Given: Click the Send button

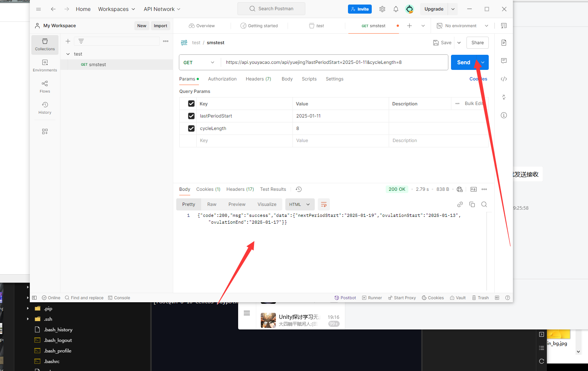Looking at the screenshot, I should (x=464, y=62).
